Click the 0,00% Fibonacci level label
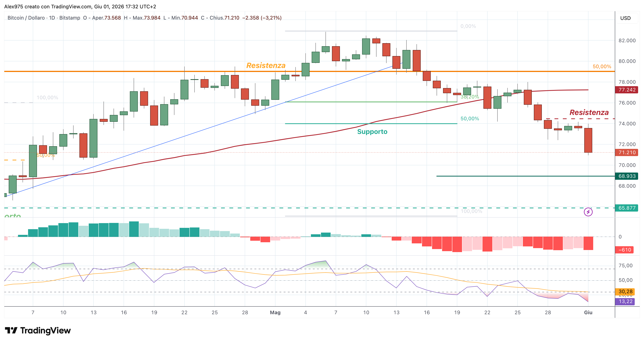This screenshot has height=343, width=644. click(x=468, y=26)
